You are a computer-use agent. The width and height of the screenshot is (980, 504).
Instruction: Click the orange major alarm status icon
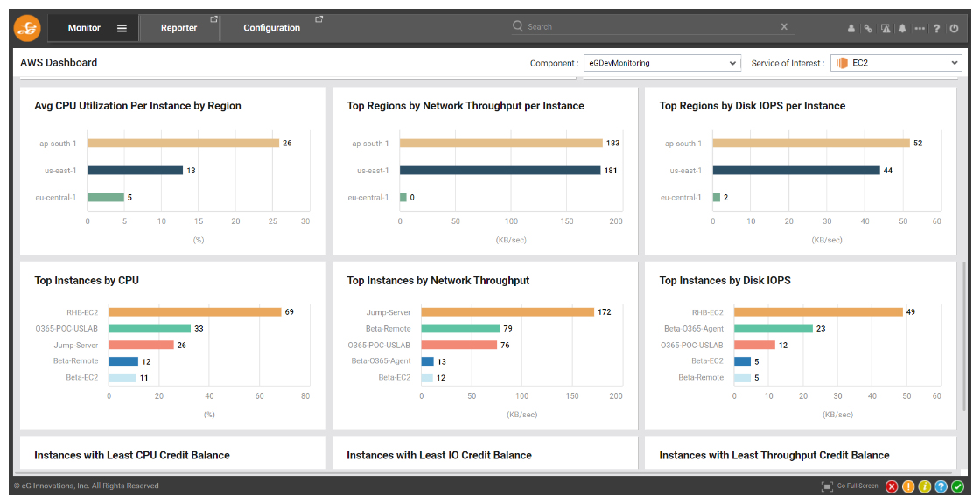[x=908, y=486]
